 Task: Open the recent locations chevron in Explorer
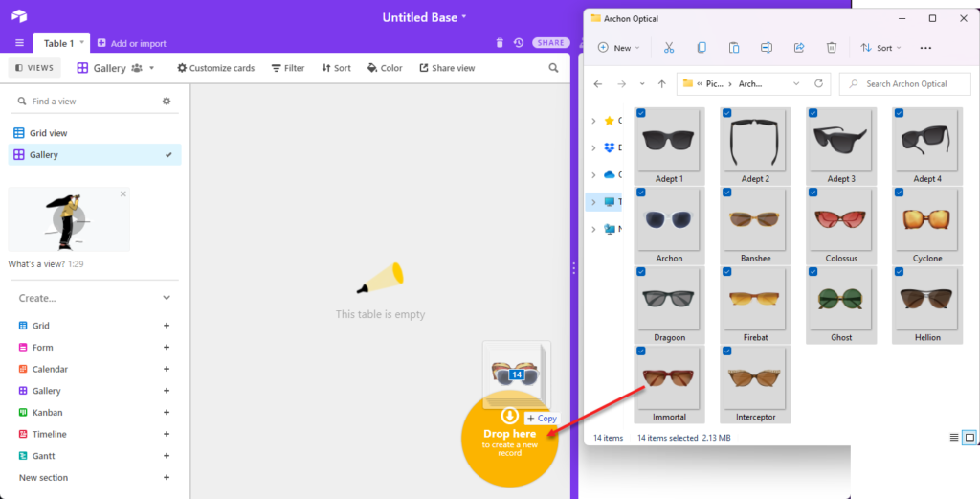tap(642, 83)
